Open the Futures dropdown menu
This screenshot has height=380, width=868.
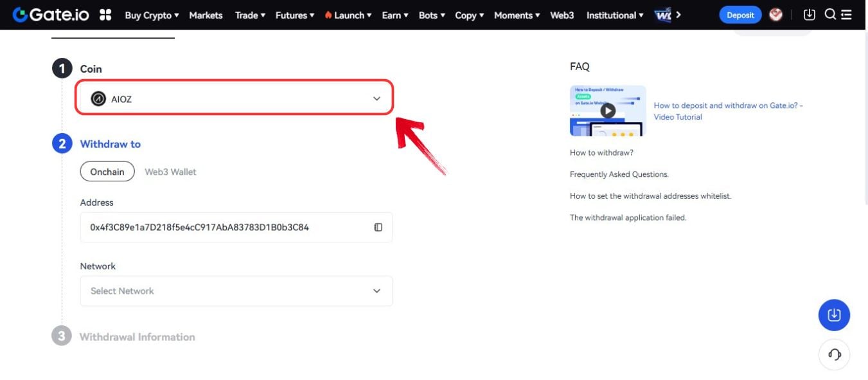pos(295,15)
